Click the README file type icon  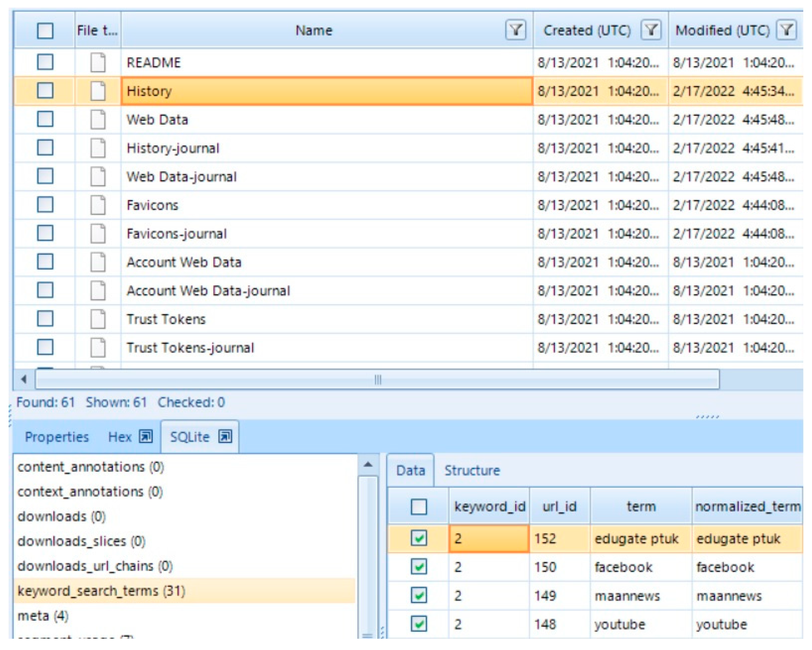pyautogui.click(x=98, y=62)
